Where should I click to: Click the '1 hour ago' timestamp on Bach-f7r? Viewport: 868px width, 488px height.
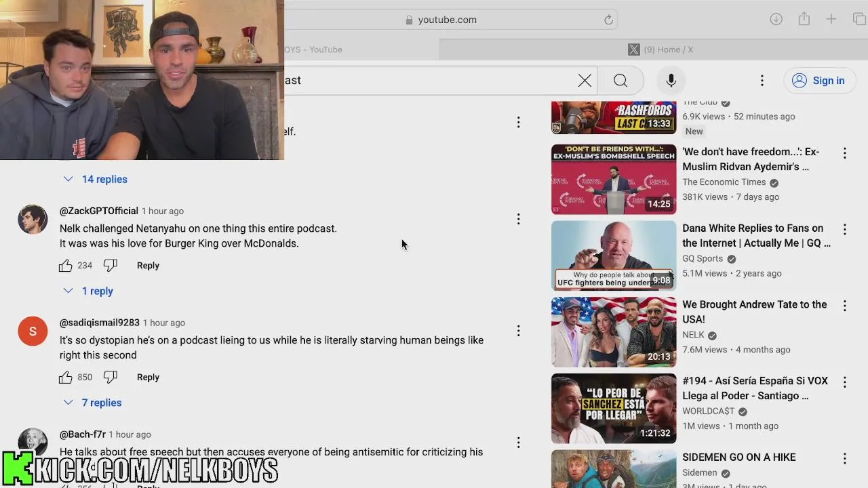pyautogui.click(x=130, y=434)
